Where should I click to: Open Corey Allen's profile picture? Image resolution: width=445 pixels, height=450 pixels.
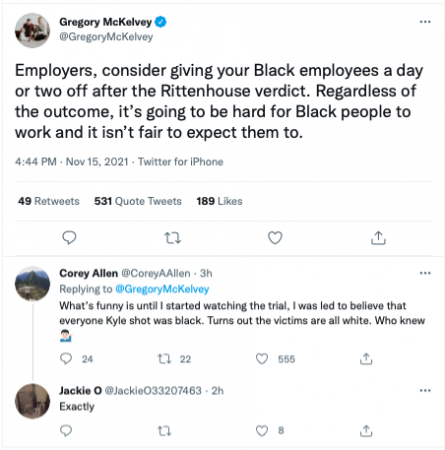tap(32, 284)
